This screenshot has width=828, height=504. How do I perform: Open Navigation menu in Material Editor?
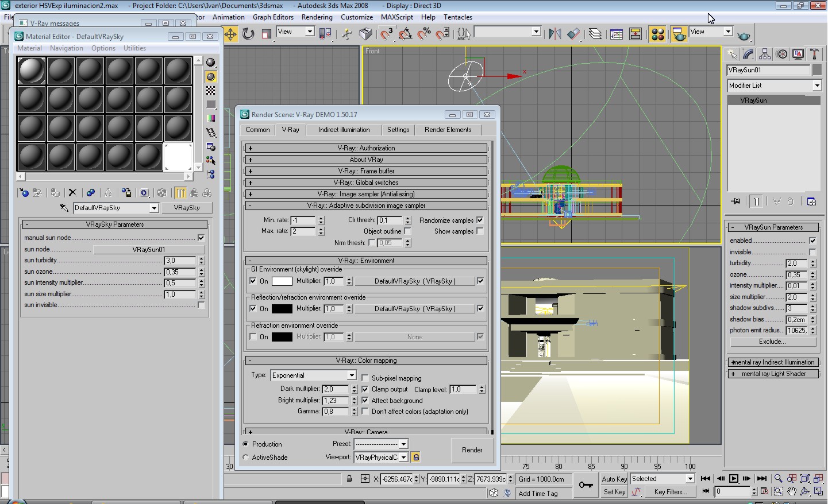click(x=66, y=48)
